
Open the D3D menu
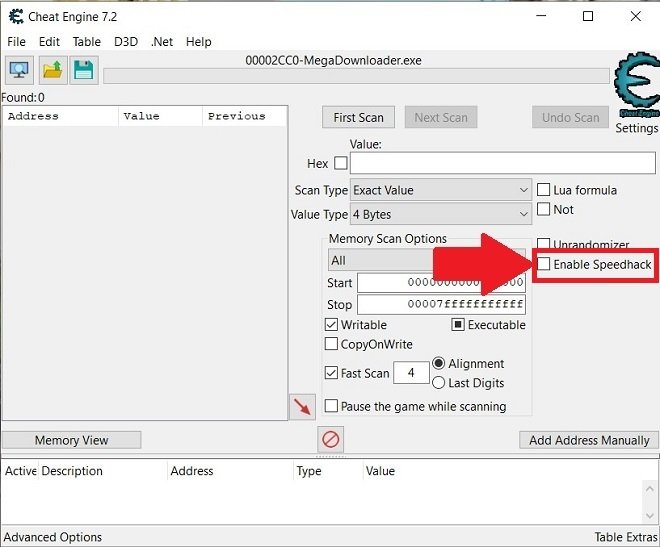coord(126,42)
